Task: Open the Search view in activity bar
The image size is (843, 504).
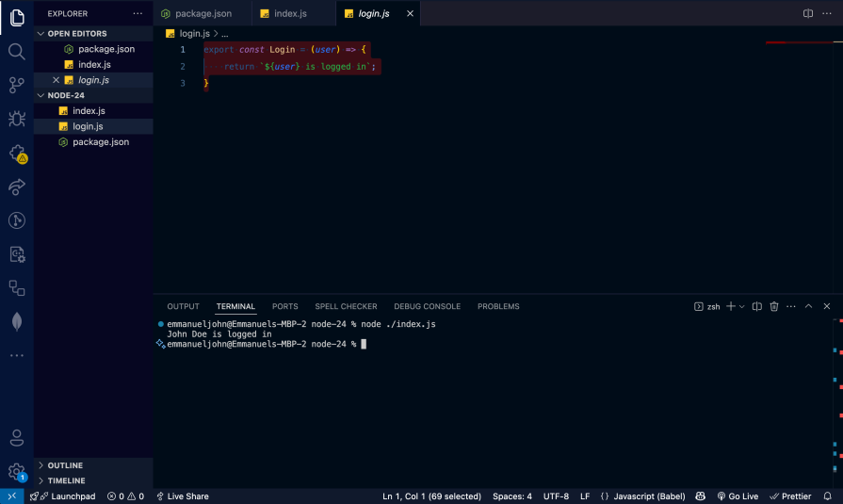Action: click(x=17, y=52)
